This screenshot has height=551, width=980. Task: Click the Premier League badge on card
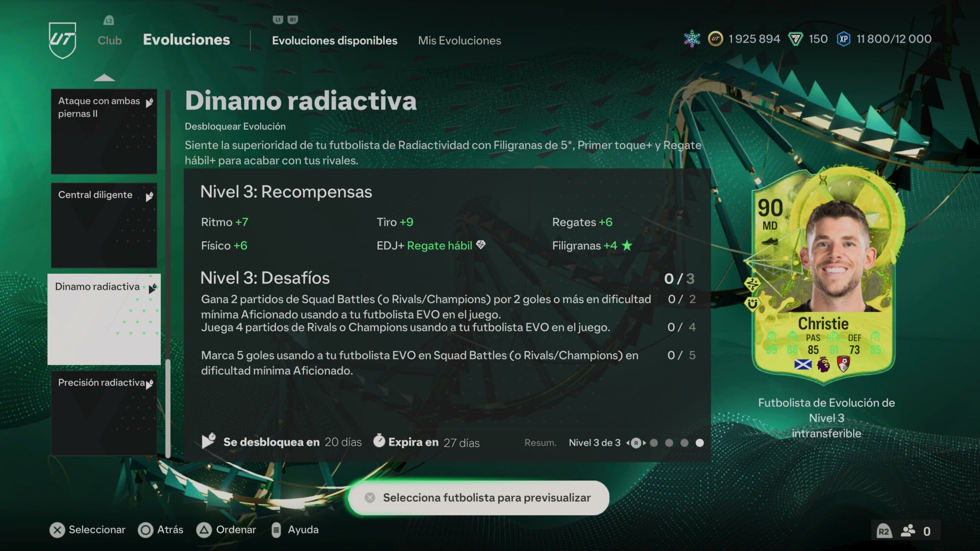[x=823, y=364]
